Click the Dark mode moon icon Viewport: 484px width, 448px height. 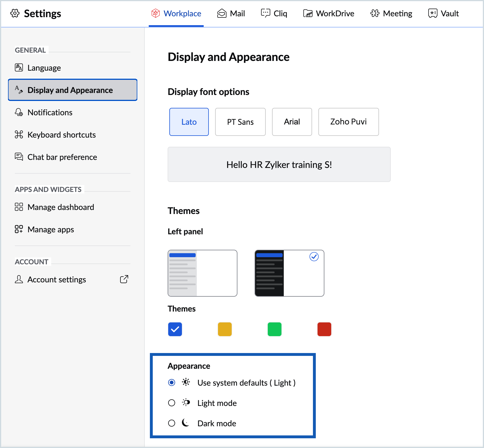click(x=186, y=423)
